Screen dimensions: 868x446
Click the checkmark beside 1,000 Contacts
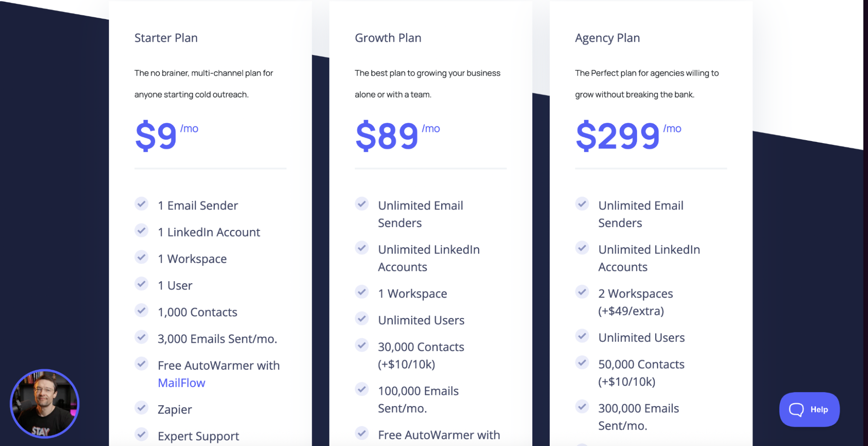(x=142, y=311)
